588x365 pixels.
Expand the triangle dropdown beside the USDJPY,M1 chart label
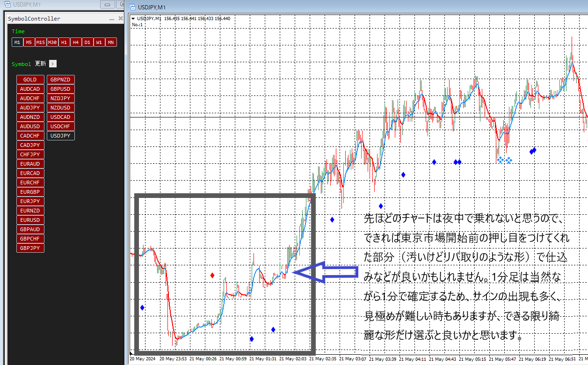pos(134,19)
